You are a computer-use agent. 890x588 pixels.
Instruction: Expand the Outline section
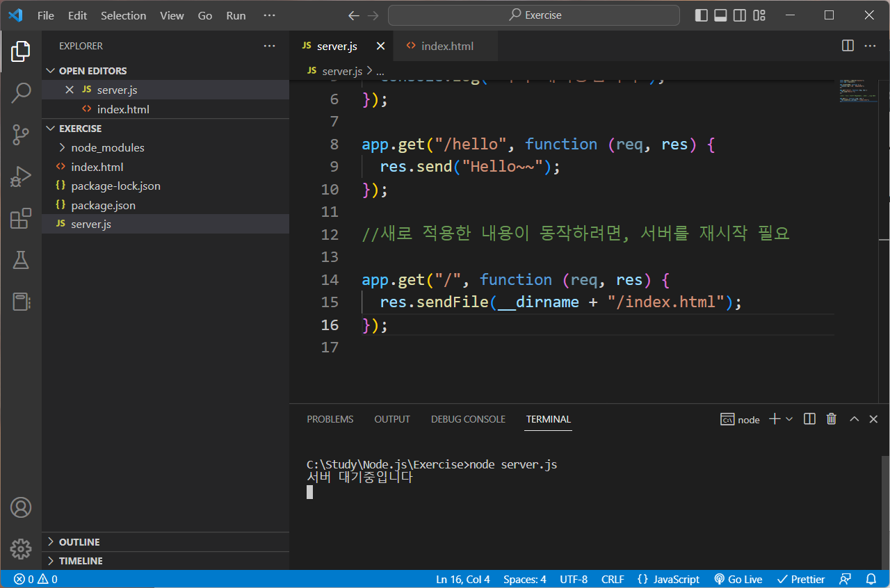pyautogui.click(x=165, y=541)
